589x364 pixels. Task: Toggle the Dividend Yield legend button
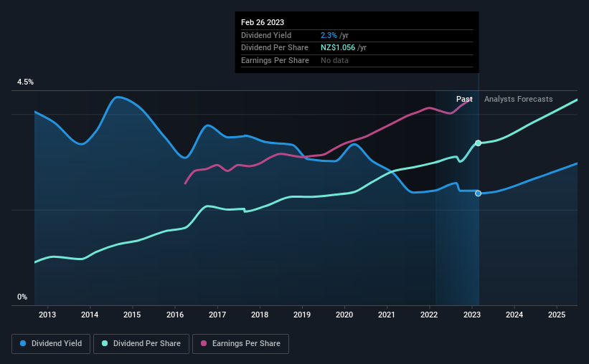[51, 344]
